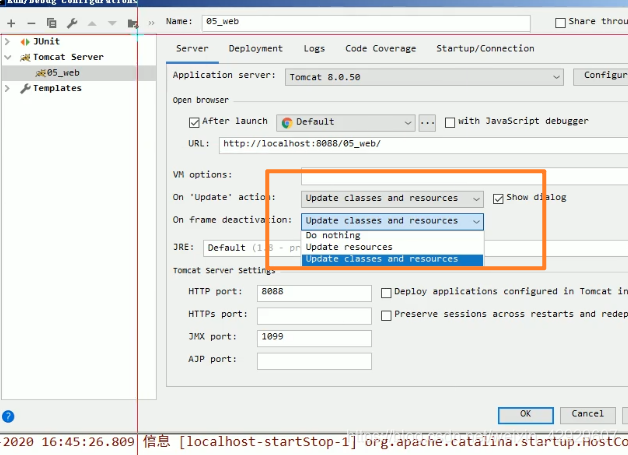Open the Startup/Connection tab
This screenshot has width=628, height=455.
coord(485,49)
